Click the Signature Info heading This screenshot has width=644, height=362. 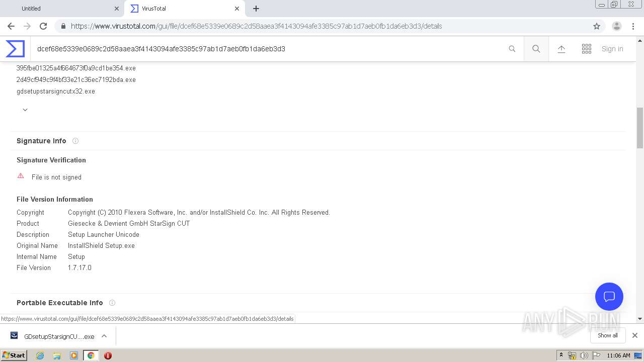point(41,141)
